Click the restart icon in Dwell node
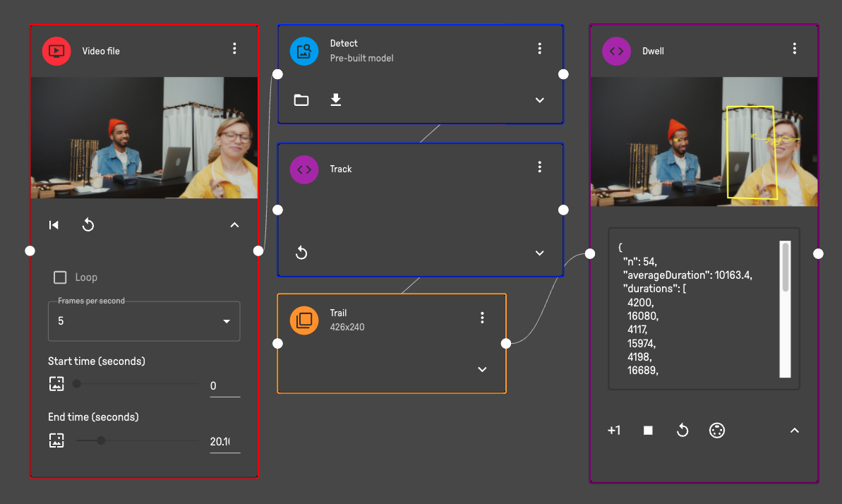Image resolution: width=842 pixels, height=504 pixels. [x=682, y=431]
